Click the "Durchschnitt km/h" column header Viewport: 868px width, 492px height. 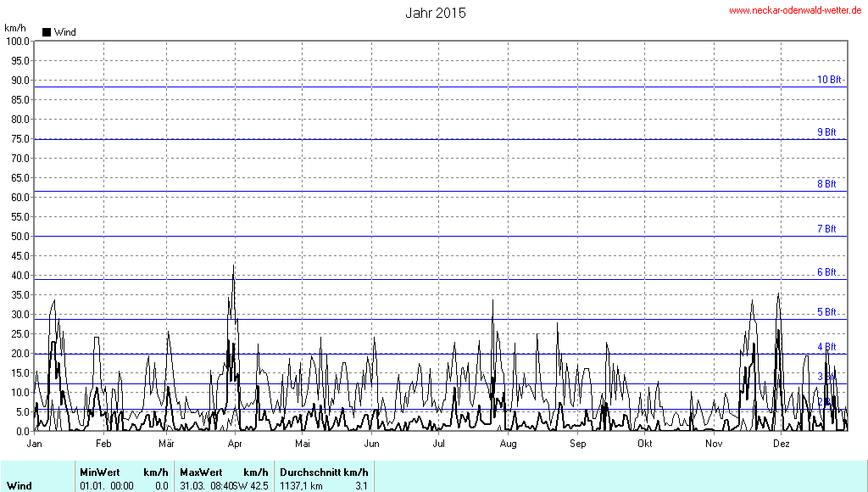[x=324, y=472]
